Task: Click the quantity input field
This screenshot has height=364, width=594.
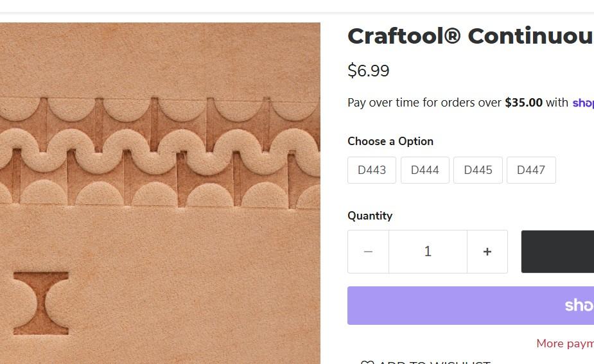Action: [428, 252]
